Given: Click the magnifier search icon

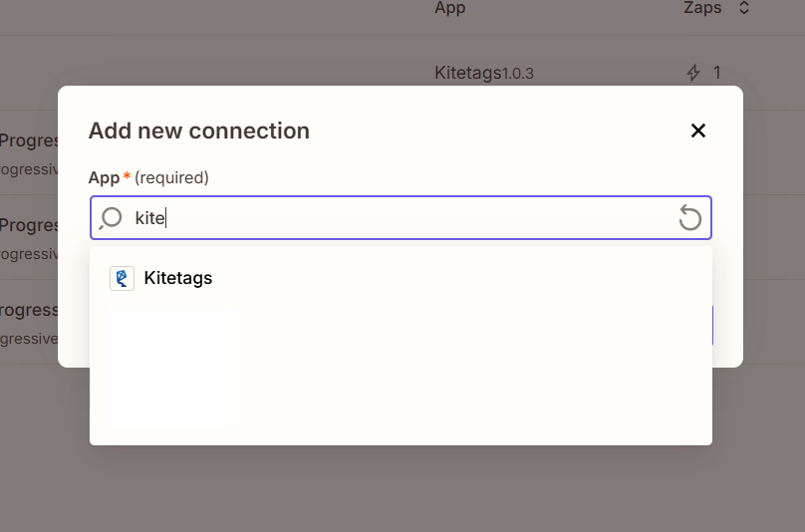Looking at the screenshot, I should click(111, 218).
